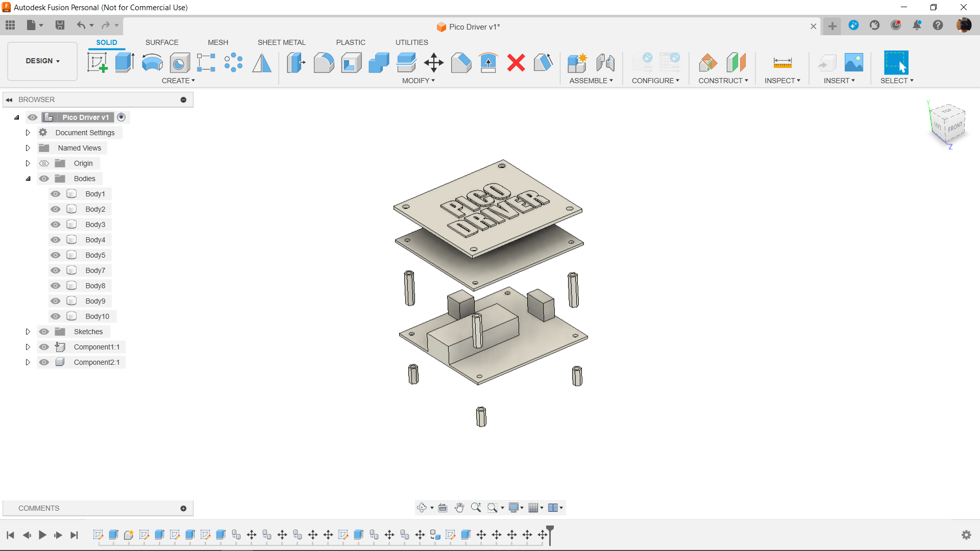Toggle visibility of Body10
This screenshot has width=980, height=551.
[56, 316]
